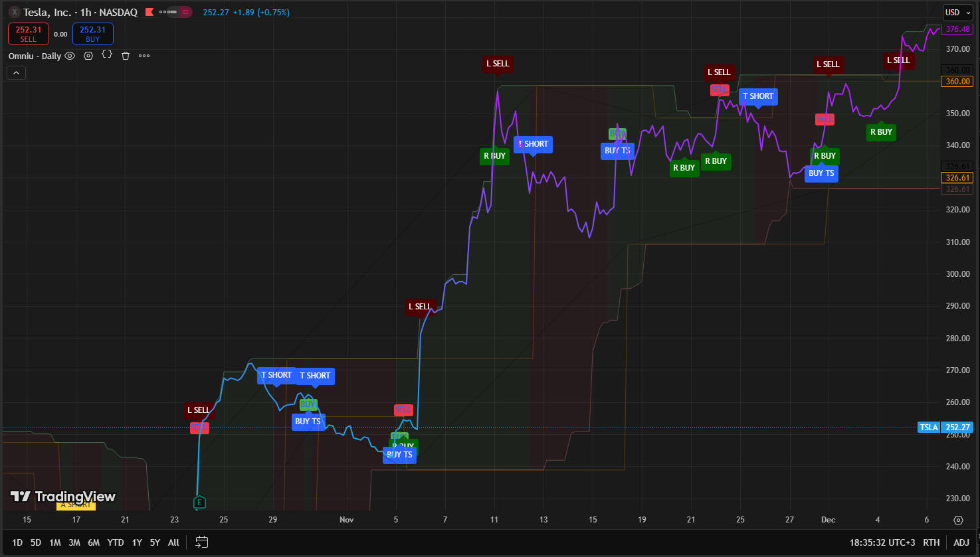Click 240.00 on the price scale
The height and width of the screenshot is (557, 980).
tap(958, 467)
